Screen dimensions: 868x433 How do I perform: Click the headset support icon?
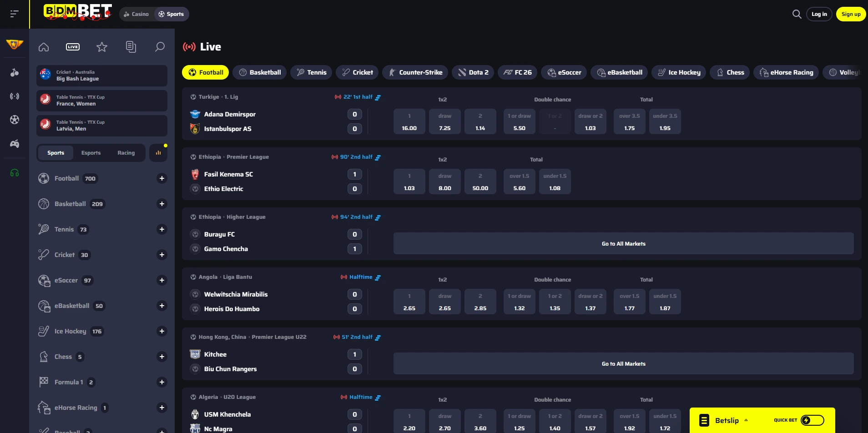15,173
